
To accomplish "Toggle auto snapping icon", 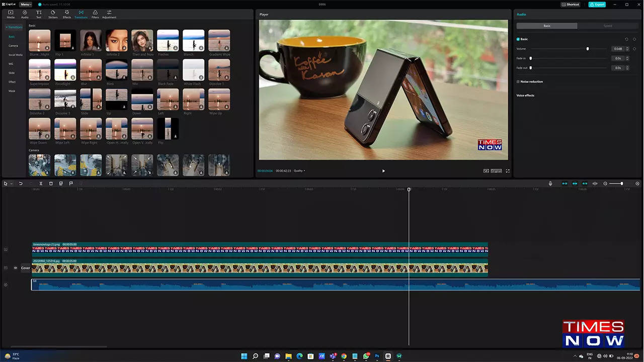I will pos(575,184).
